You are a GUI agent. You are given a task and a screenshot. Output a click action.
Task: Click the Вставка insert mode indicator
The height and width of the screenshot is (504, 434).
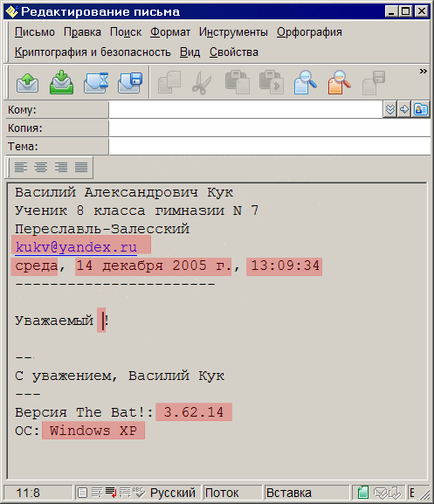coord(289,493)
